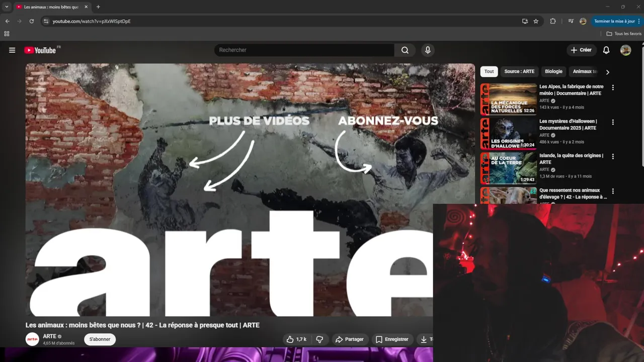The height and width of the screenshot is (362, 644).
Task: Click the browser forward arrow
Action: click(19, 21)
